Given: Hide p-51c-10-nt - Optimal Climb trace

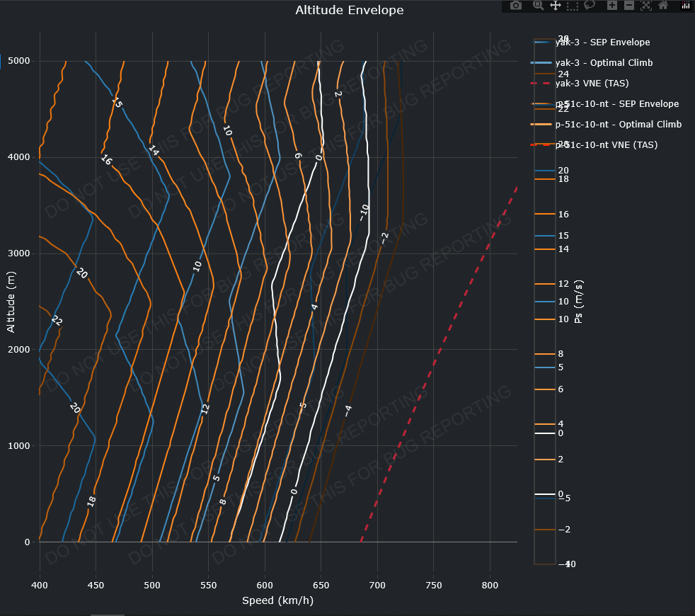Looking at the screenshot, I should [x=617, y=125].
